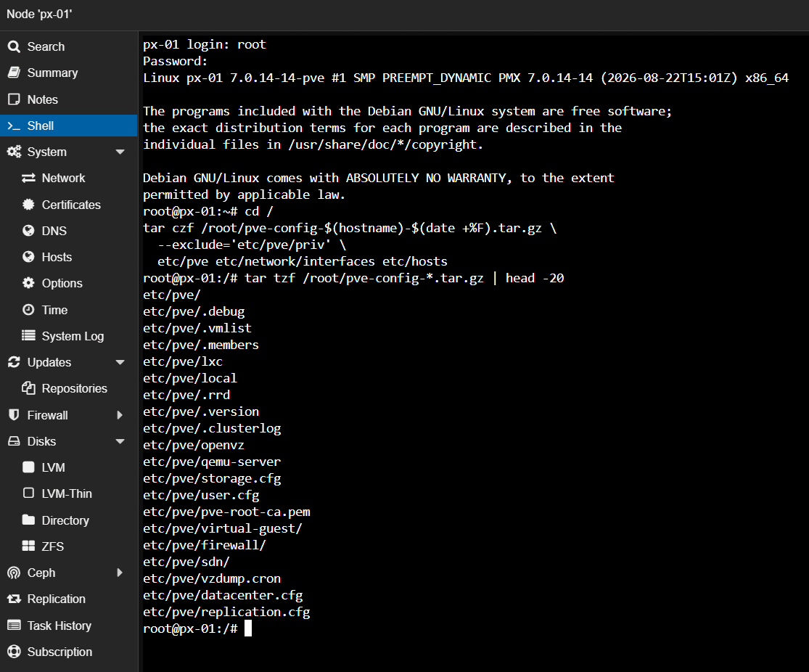The width and height of the screenshot is (809, 672).
Task: Click the Updates refresh icon
Action: pos(14,362)
